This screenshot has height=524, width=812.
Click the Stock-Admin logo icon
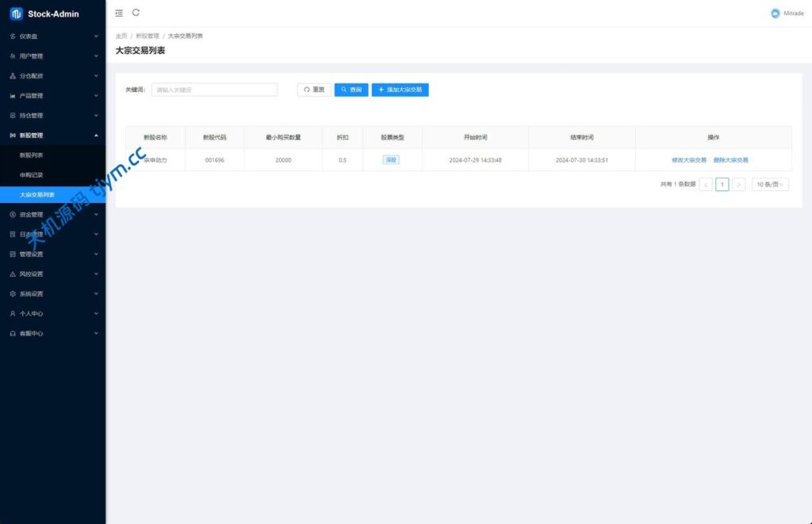point(16,13)
